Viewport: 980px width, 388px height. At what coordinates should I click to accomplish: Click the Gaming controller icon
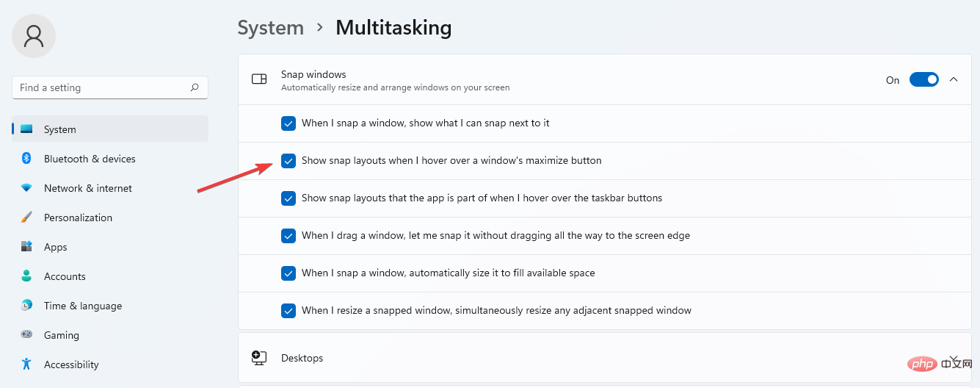27,335
